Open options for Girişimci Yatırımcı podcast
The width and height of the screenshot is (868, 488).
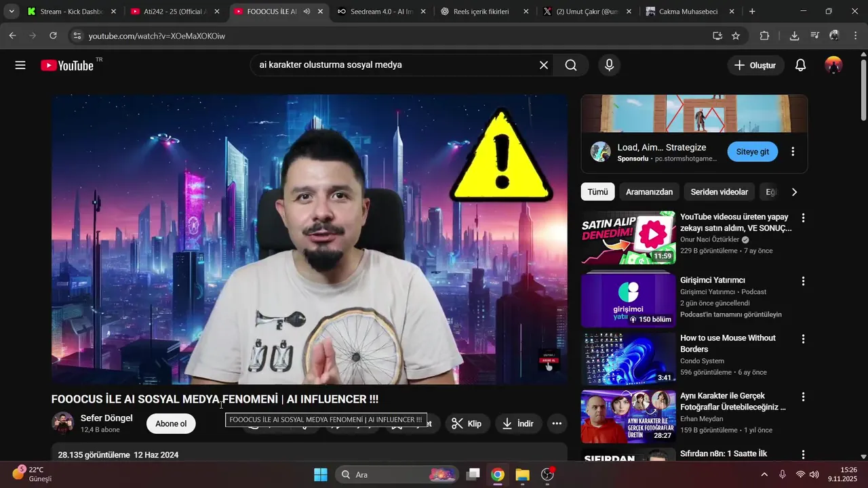click(804, 281)
